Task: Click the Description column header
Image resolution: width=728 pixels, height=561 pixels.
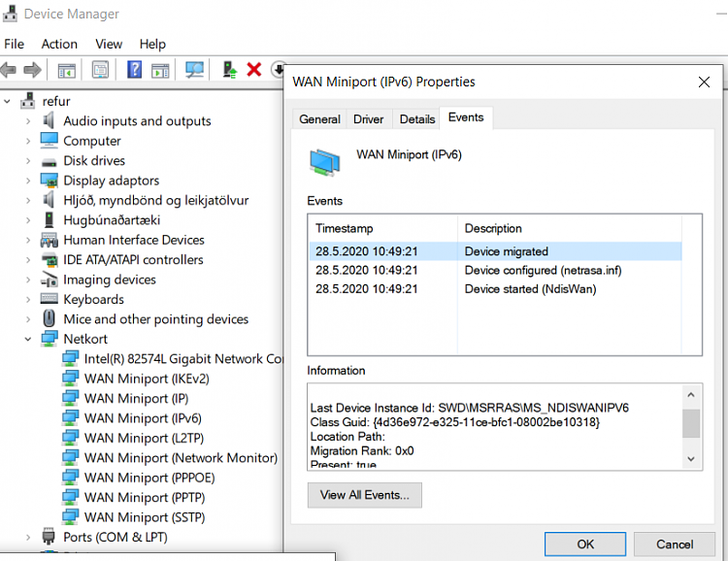Action: click(569, 228)
